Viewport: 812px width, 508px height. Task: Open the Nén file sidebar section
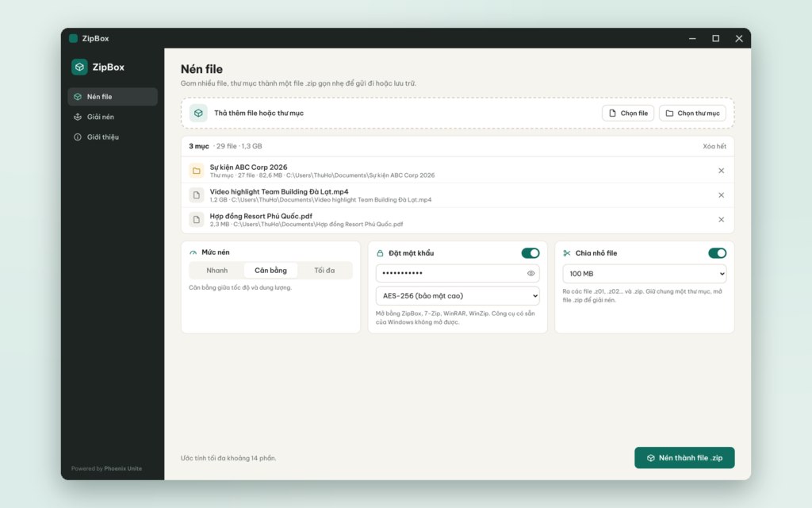pyautogui.click(x=113, y=97)
